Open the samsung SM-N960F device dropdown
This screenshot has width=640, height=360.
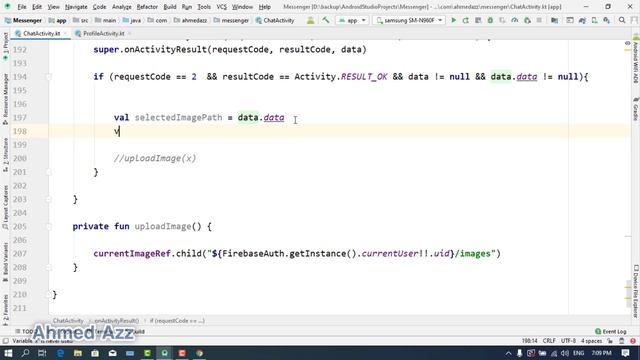click(x=409, y=20)
